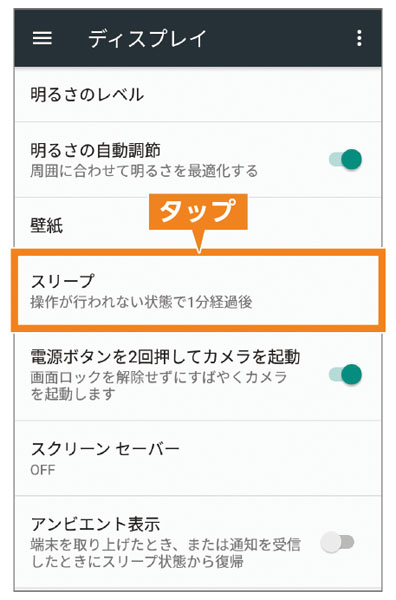Viewport: 396px width, 600px height.
Task: Tap 周囲に合わせて明るさを最適化する description
Action: pos(144,171)
